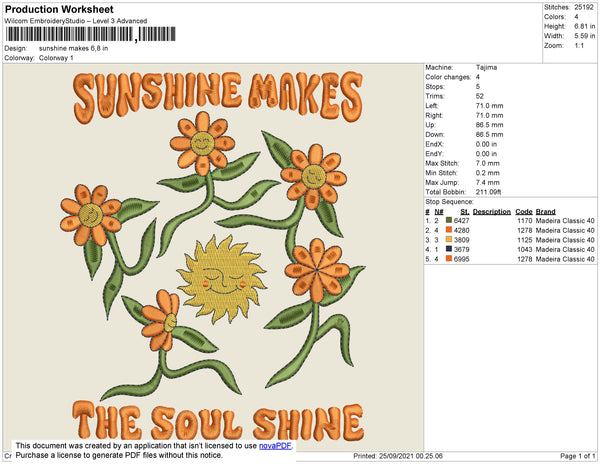Select 'Wilcom EmbroideryStudio – Level 3 Advanced' text
This screenshot has width=600, height=464.
pos(76,21)
